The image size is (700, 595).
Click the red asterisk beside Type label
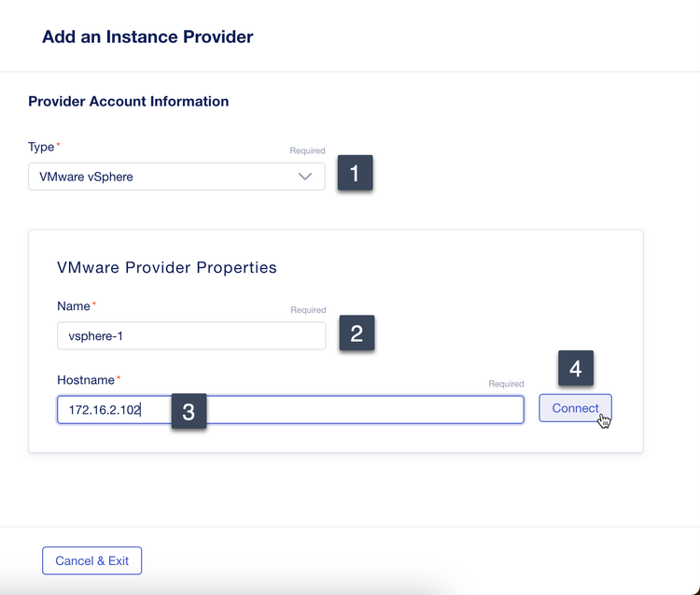59,146
